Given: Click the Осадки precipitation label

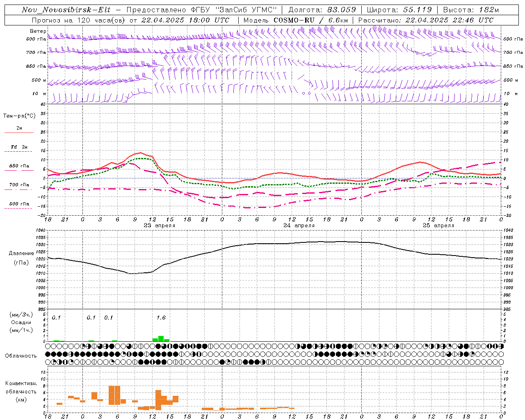Looking at the screenshot, I should pos(21,322).
